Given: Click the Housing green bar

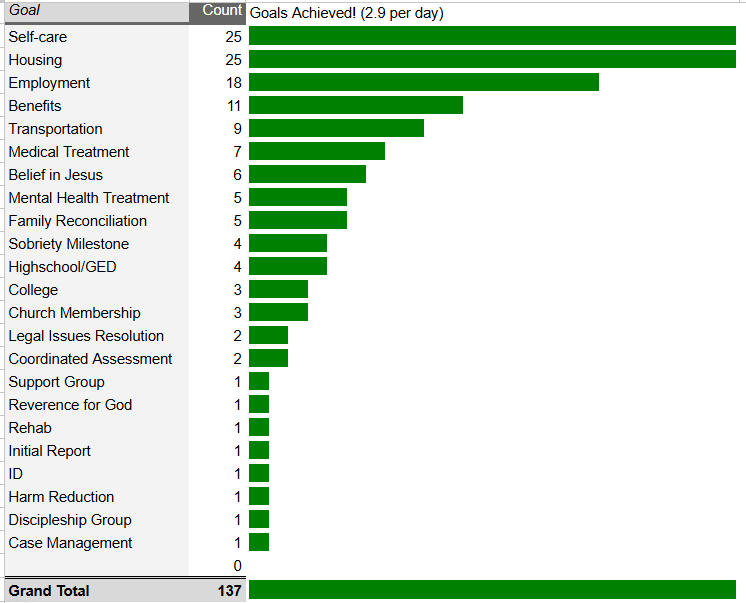Looking at the screenshot, I should click(492, 59).
